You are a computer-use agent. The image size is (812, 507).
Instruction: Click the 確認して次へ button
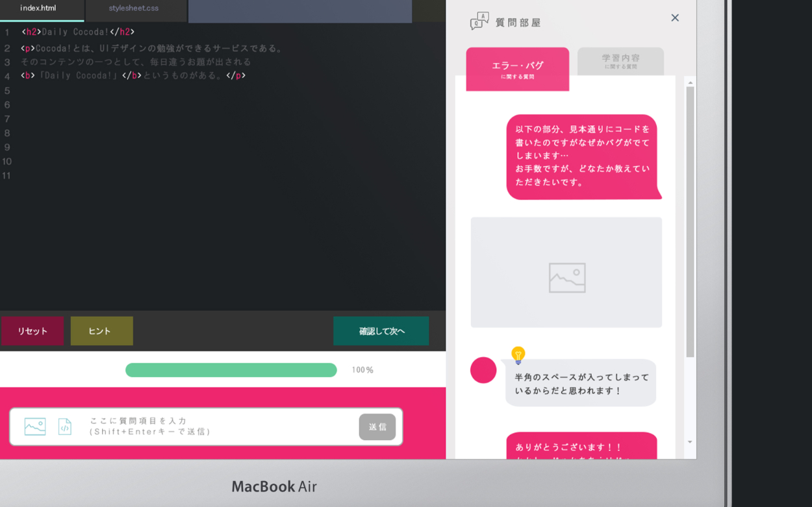tap(381, 331)
